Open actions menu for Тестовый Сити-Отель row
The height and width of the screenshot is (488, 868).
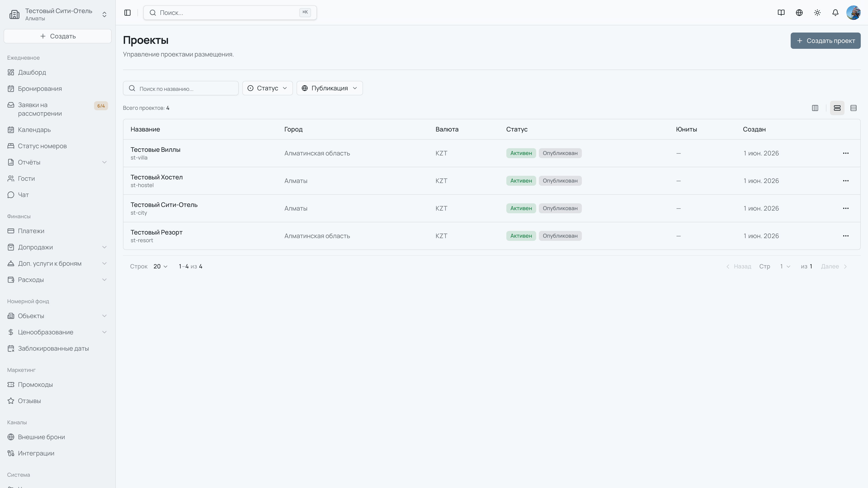(846, 209)
